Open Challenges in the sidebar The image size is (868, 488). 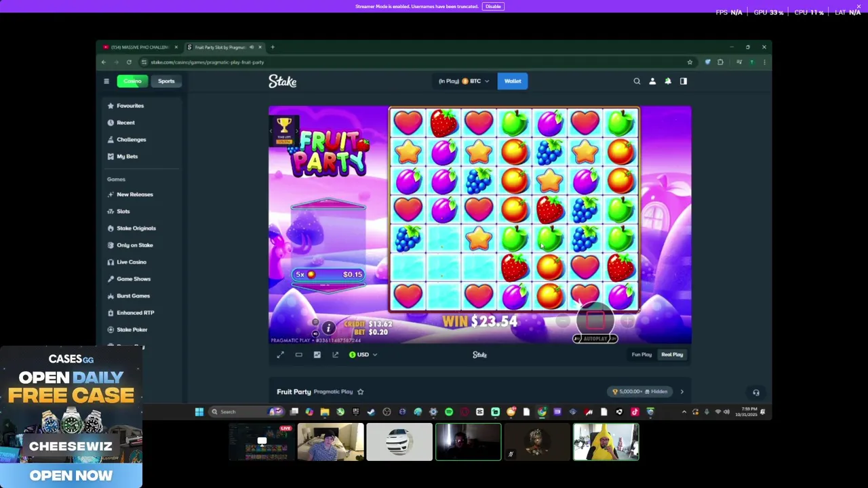(x=131, y=140)
